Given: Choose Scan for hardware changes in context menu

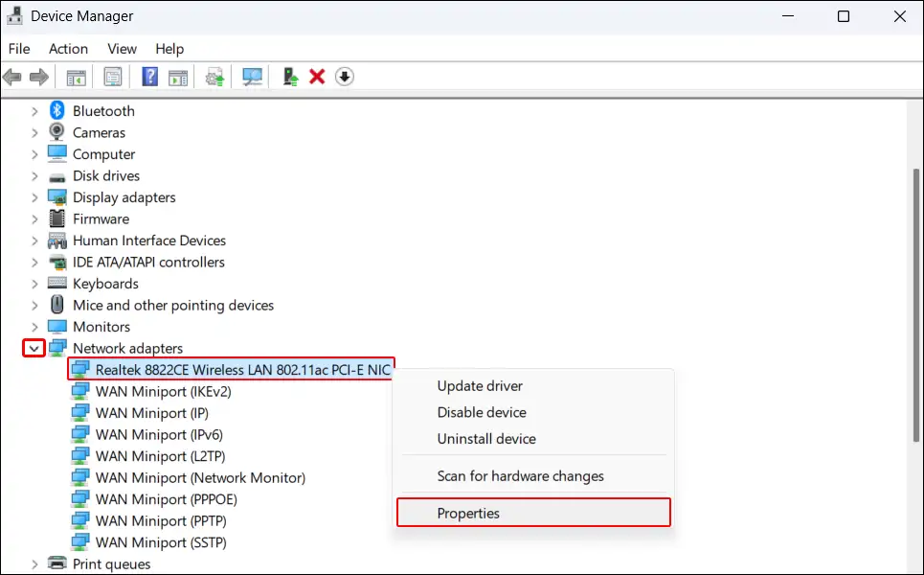Looking at the screenshot, I should pos(533,476).
